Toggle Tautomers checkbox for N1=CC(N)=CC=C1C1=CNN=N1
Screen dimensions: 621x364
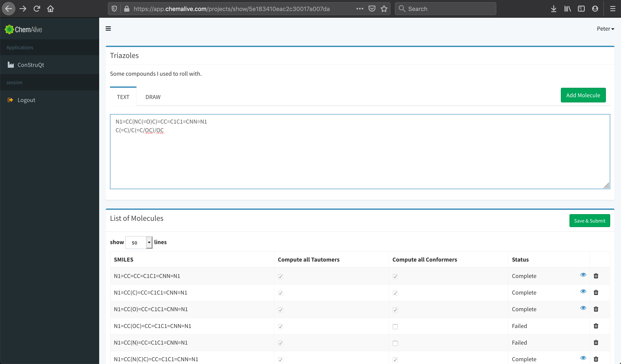(281, 343)
